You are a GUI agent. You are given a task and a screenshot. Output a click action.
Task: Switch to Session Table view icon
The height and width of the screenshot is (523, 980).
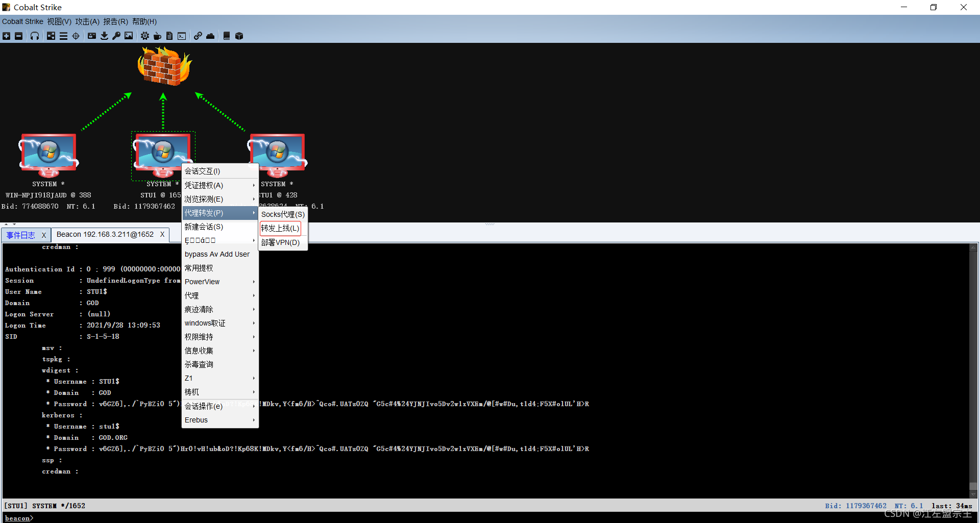(x=63, y=36)
